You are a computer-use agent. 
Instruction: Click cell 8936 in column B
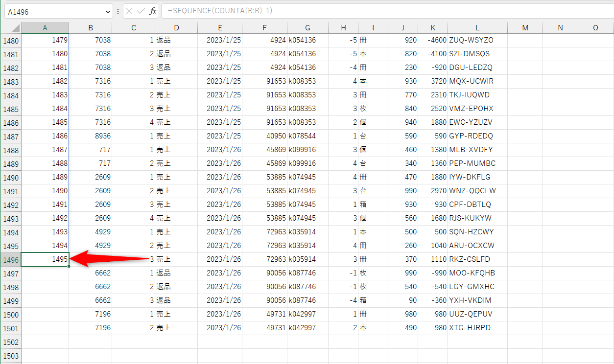(91, 136)
